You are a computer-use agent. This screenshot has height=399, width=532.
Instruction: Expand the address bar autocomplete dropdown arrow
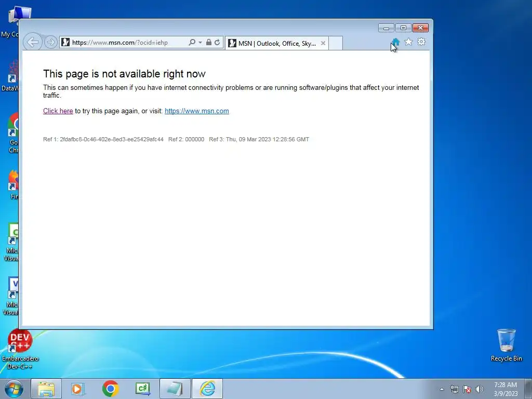point(200,43)
